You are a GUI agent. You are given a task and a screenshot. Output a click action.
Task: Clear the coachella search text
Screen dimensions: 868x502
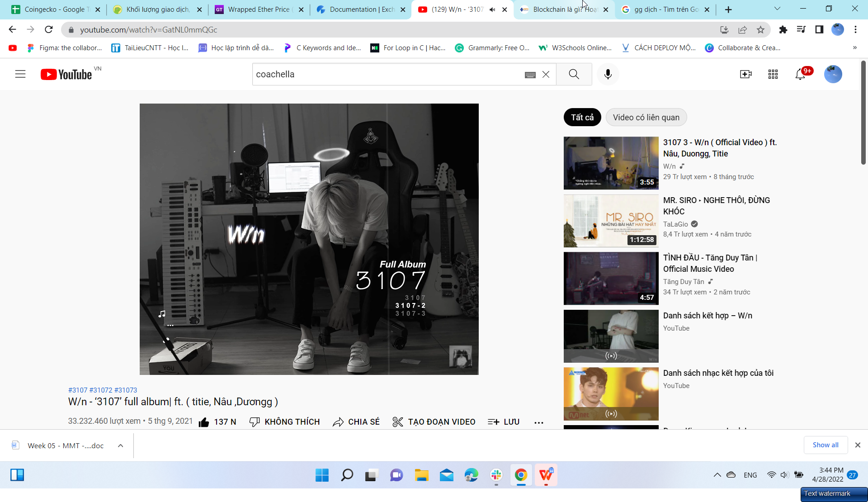click(x=546, y=75)
